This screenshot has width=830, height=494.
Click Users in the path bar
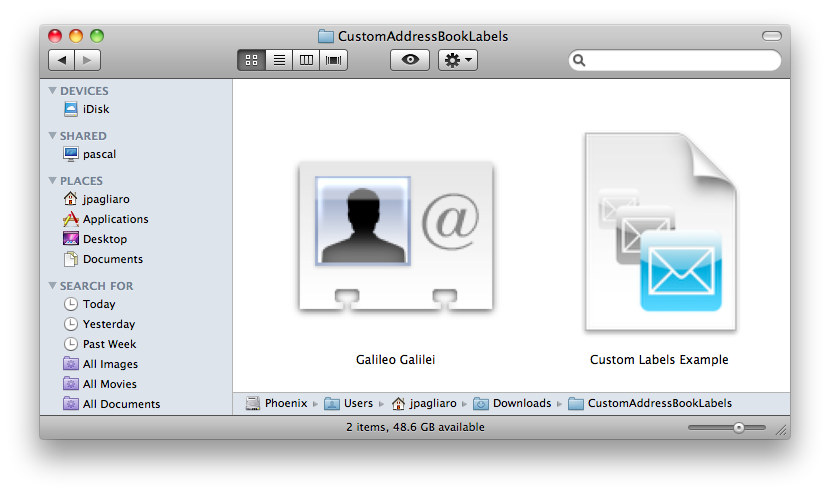click(357, 403)
